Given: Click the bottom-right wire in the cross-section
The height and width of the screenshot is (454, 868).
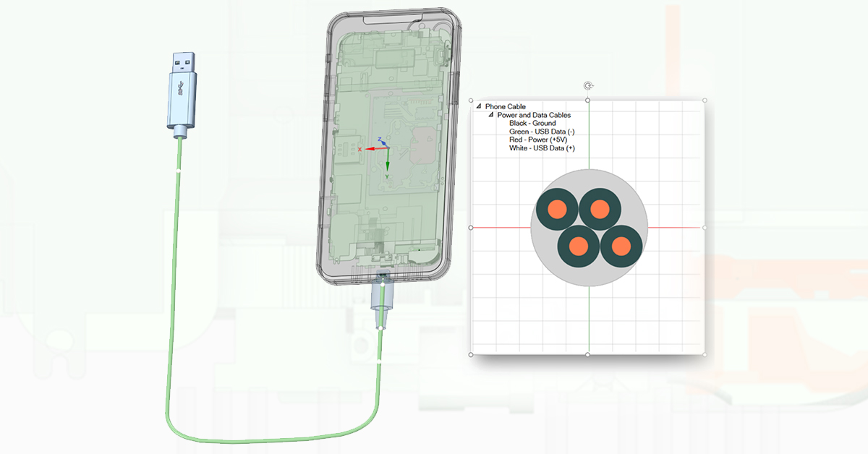Looking at the screenshot, I should pos(622,247).
